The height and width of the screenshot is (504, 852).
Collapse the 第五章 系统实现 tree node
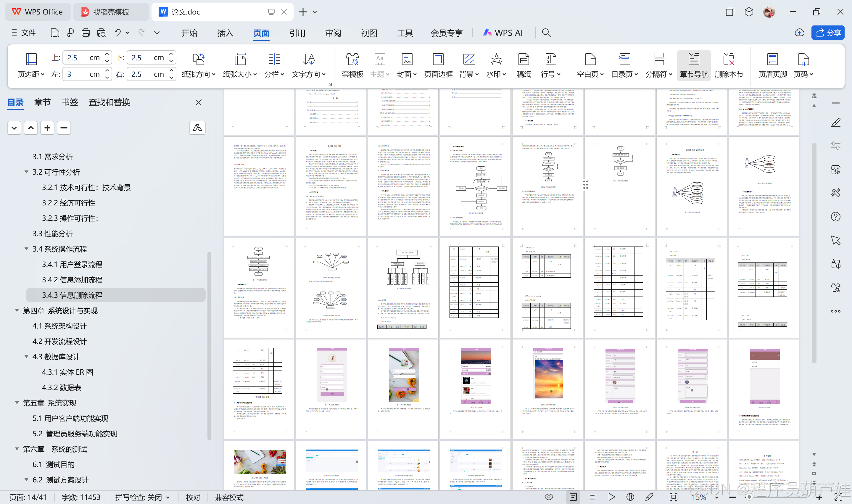pyautogui.click(x=17, y=402)
